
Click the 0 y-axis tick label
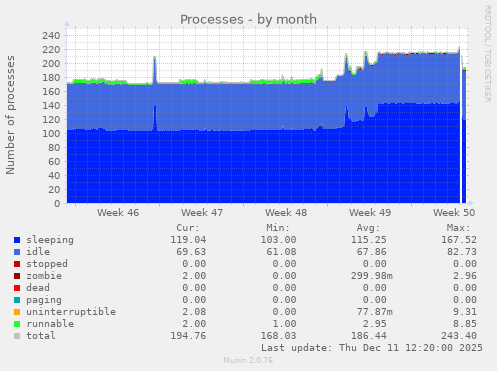[57, 203]
